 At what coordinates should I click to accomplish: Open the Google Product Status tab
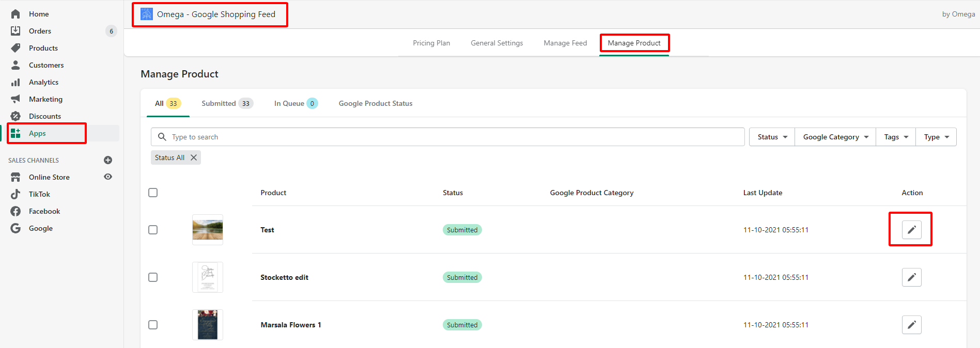click(376, 103)
